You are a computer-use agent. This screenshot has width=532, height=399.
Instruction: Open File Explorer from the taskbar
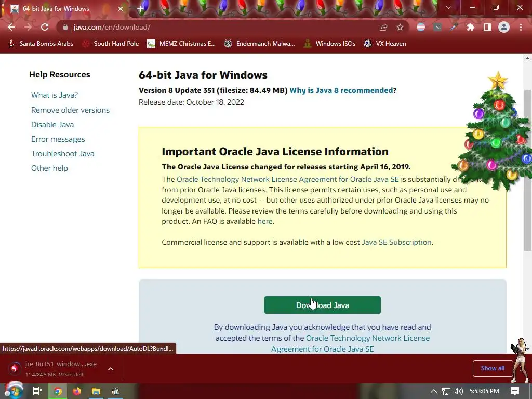pyautogui.click(x=96, y=391)
